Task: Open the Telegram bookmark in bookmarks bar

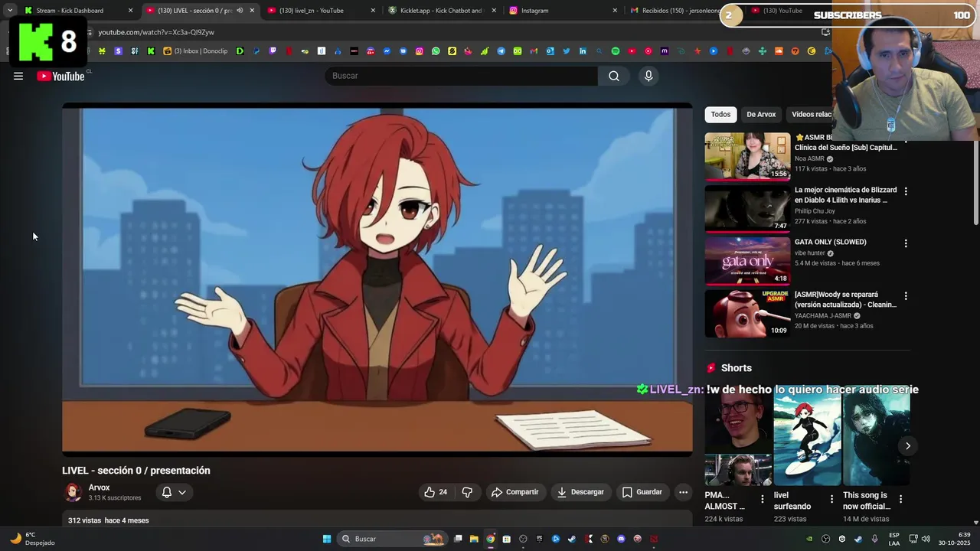Action: (501, 51)
